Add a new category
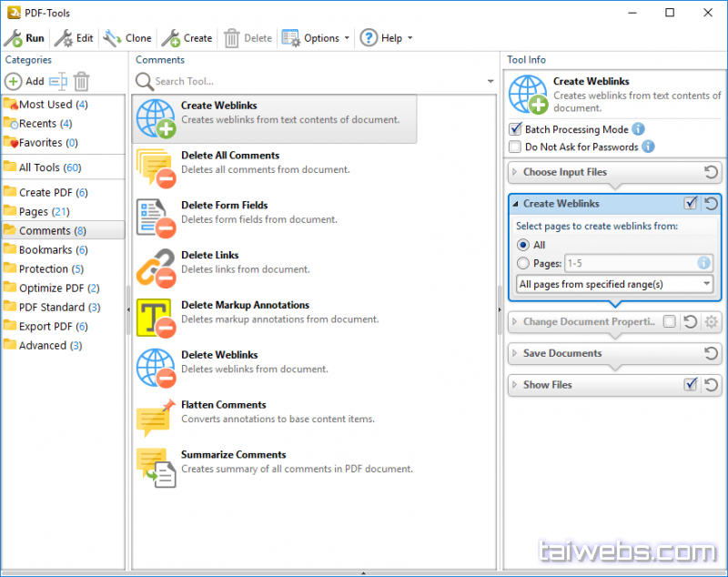 pyautogui.click(x=25, y=81)
